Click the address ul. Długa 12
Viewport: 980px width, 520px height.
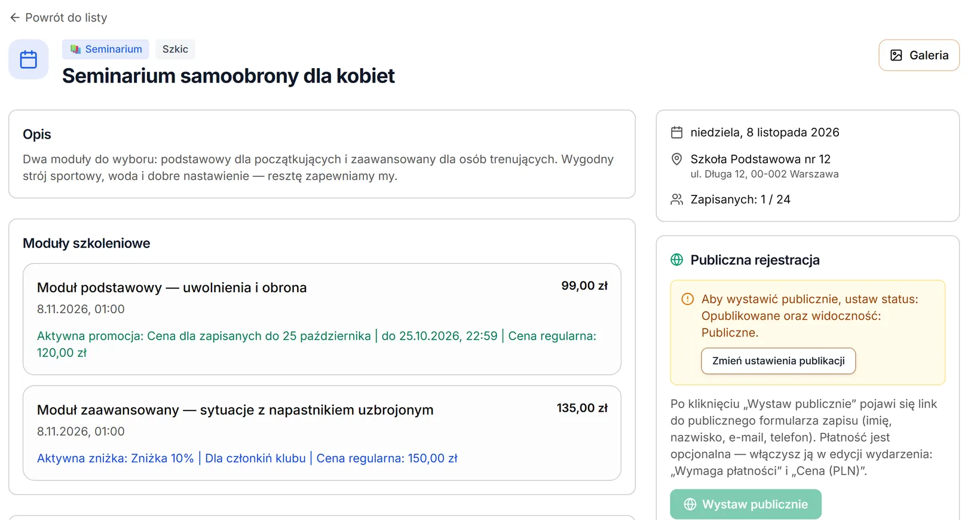point(765,174)
